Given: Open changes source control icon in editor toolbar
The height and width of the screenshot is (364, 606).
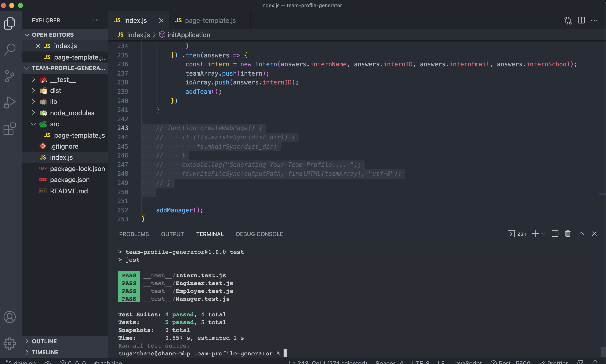Looking at the screenshot, I should (568, 20).
